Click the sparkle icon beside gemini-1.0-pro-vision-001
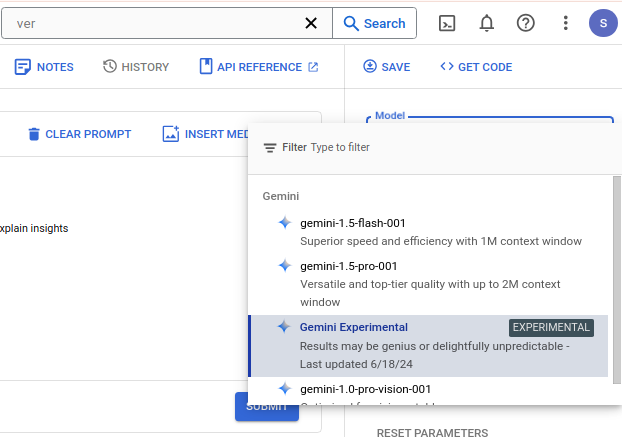The width and height of the screenshot is (622, 437). point(284,389)
